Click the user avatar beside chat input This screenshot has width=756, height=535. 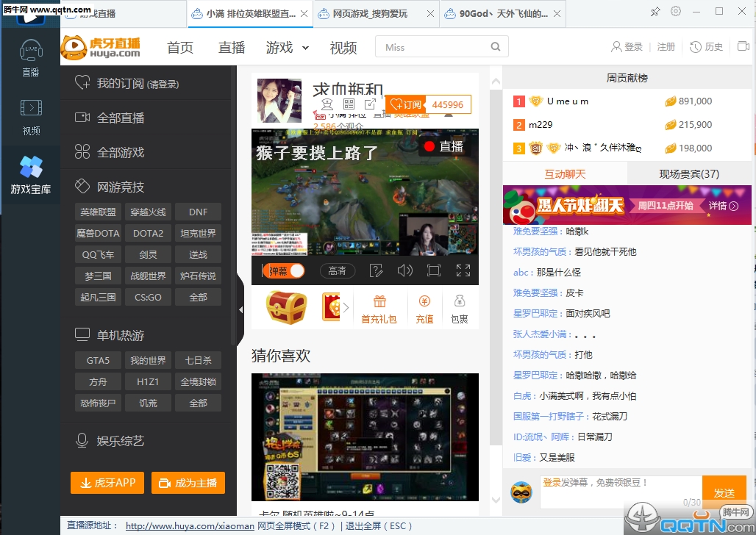tap(521, 492)
